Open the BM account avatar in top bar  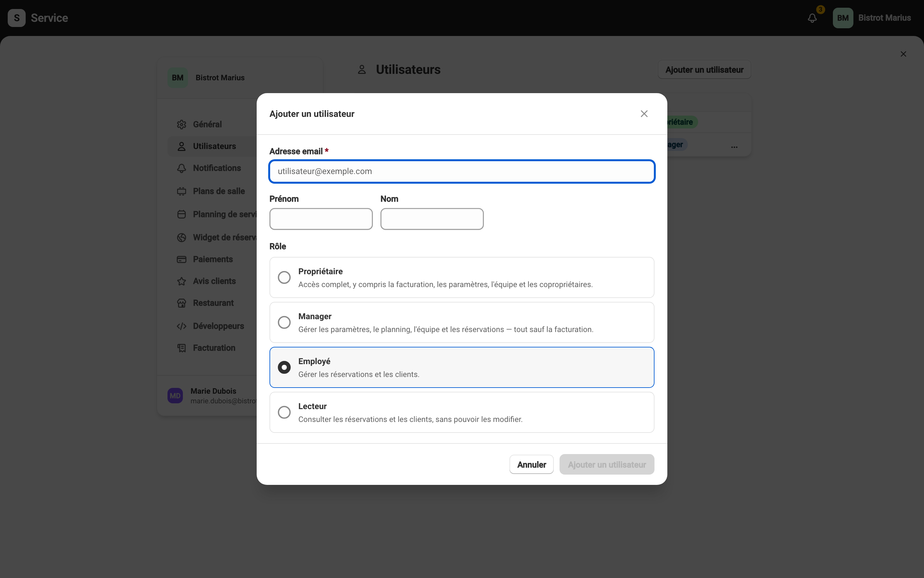(843, 18)
